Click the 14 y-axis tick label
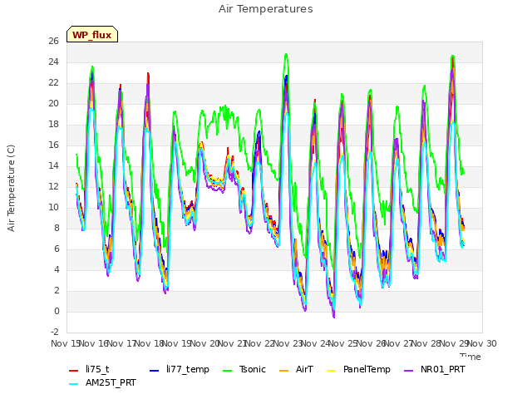The image size is (532, 399). click(x=53, y=165)
